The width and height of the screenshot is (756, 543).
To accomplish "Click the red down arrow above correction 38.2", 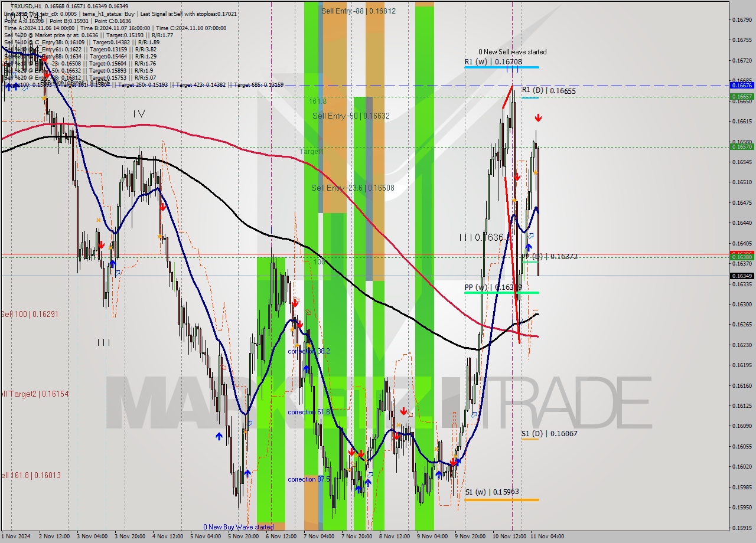I will [299, 325].
